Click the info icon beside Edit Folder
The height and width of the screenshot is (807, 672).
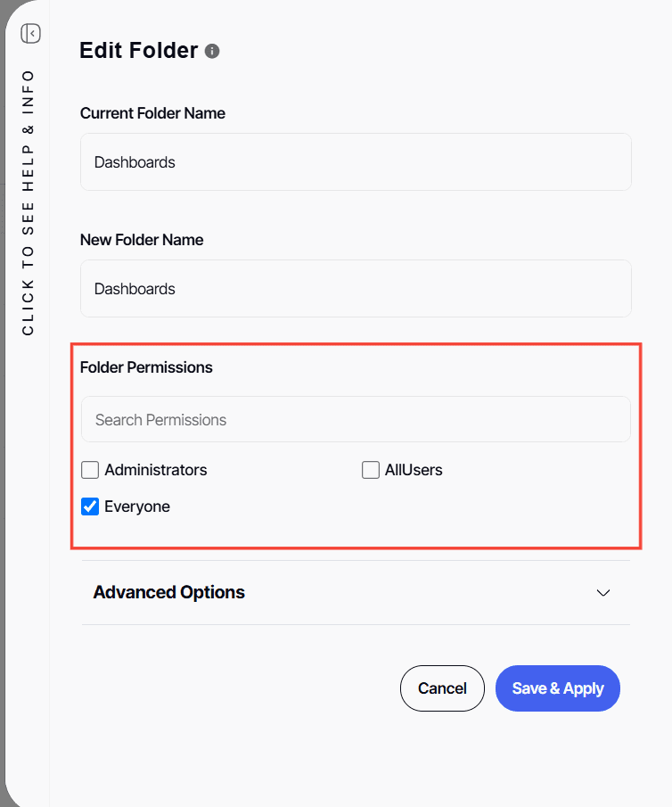coord(212,51)
